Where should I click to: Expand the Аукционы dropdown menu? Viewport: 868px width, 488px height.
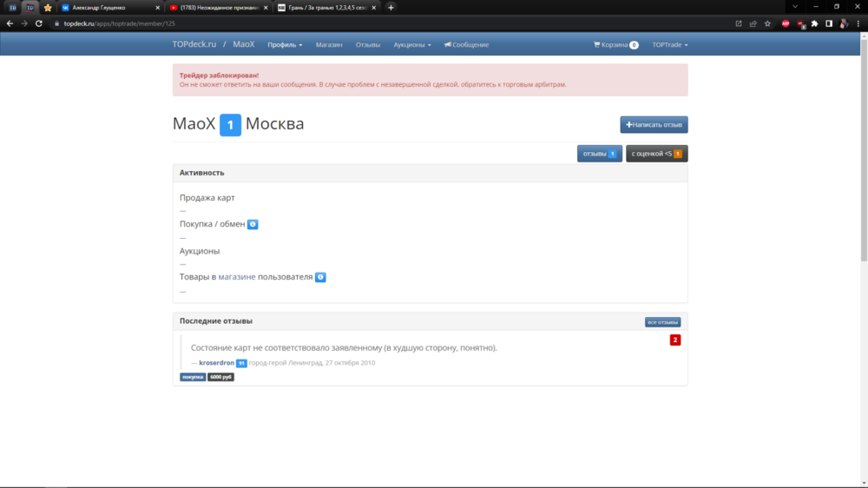pyautogui.click(x=411, y=44)
